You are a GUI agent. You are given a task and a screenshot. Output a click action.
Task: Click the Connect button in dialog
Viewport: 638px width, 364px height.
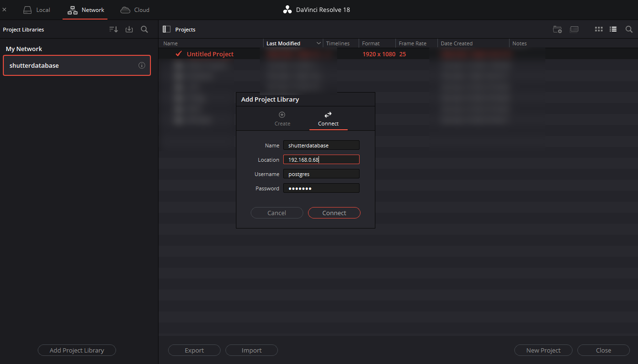coord(334,213)
